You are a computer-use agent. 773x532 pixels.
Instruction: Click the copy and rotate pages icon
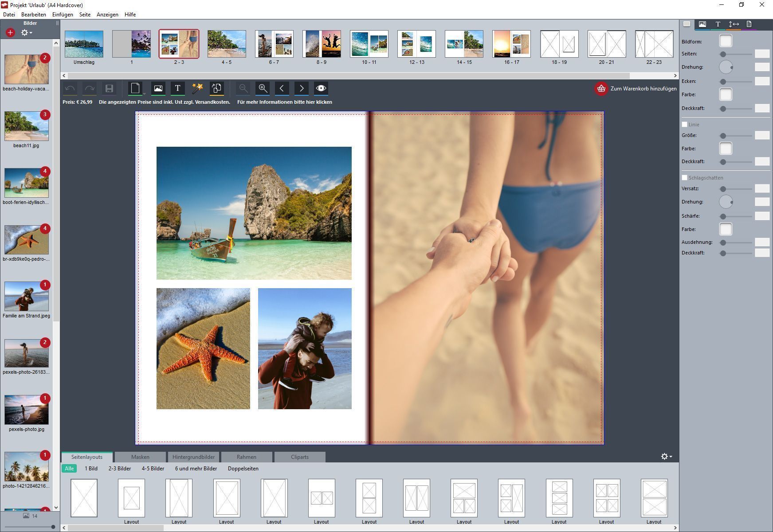(x=217, y=88)
